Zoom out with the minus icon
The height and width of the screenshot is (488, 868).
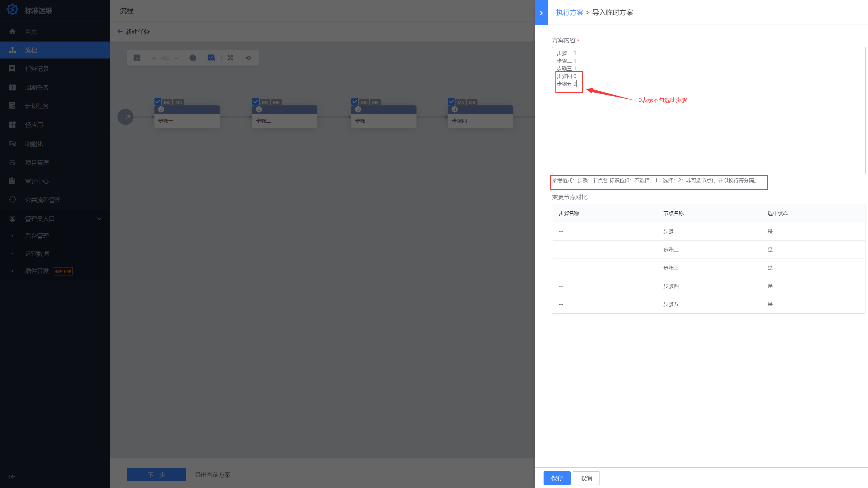(x=176, y=58)
